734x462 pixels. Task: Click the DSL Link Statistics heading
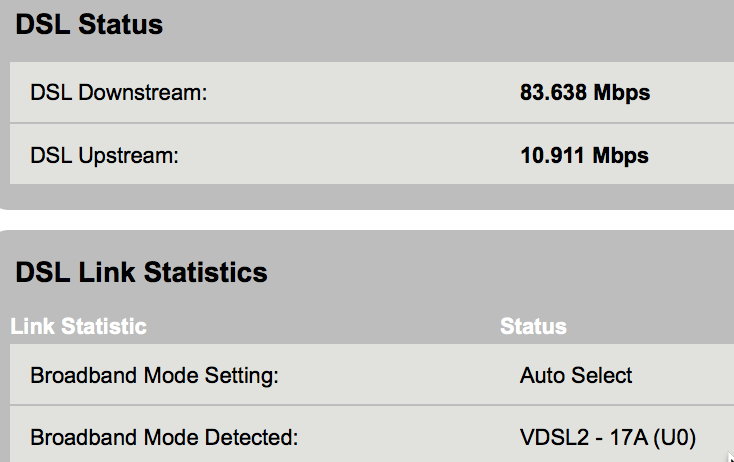point(142,272)
